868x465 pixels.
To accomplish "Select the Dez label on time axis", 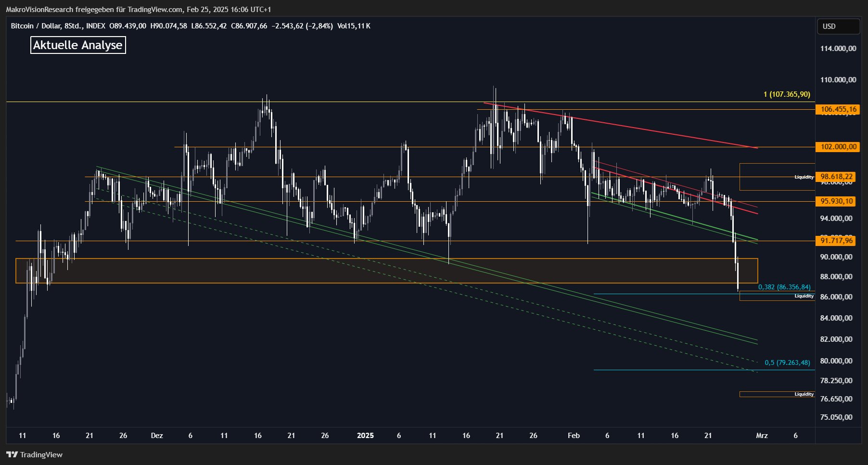I will [x=157, y=436].
